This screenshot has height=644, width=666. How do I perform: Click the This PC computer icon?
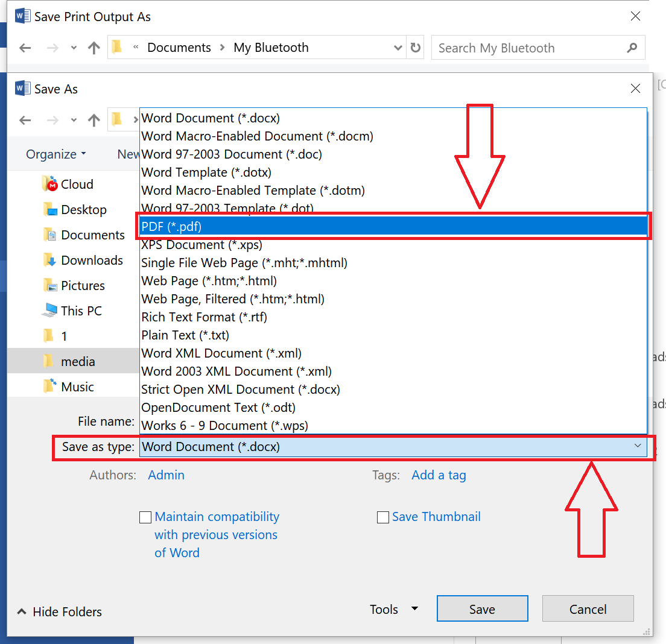click(49, 311)
